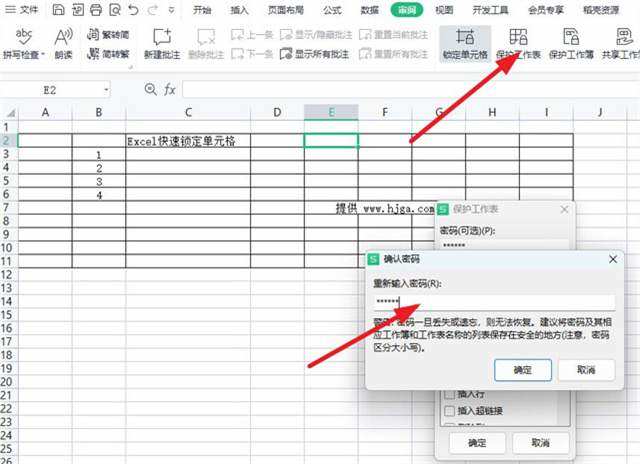Viewport: 640px width, 464px height.
Task: Click the name box showing E2
Action: click(x=50, y=90)
